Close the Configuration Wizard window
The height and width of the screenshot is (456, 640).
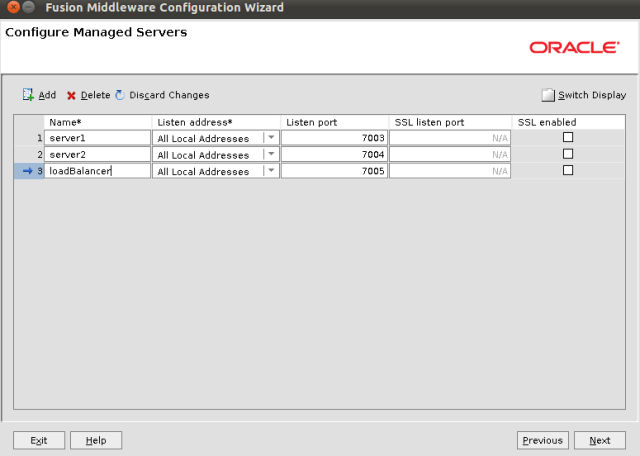[x=13, y=7]
